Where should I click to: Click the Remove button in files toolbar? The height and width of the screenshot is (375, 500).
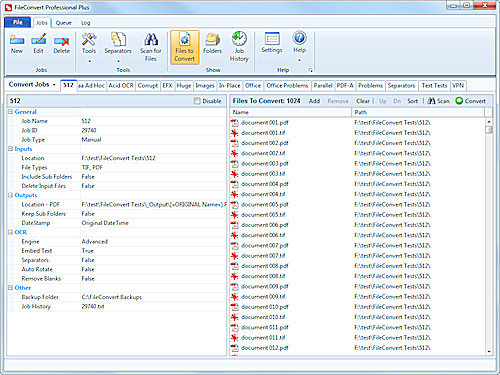[x=338, y=101]
